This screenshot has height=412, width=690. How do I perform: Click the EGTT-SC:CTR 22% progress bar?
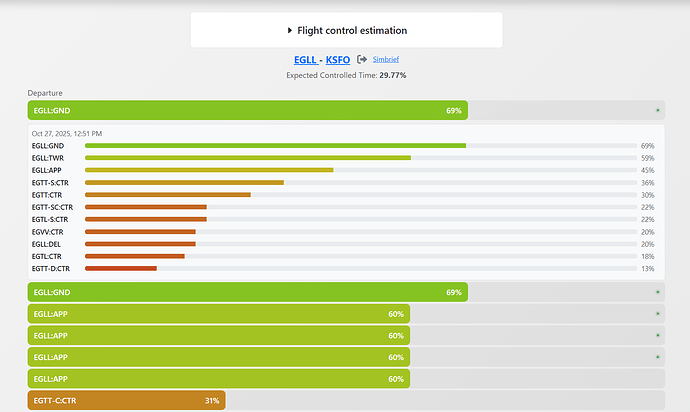[x=146, y=207]
